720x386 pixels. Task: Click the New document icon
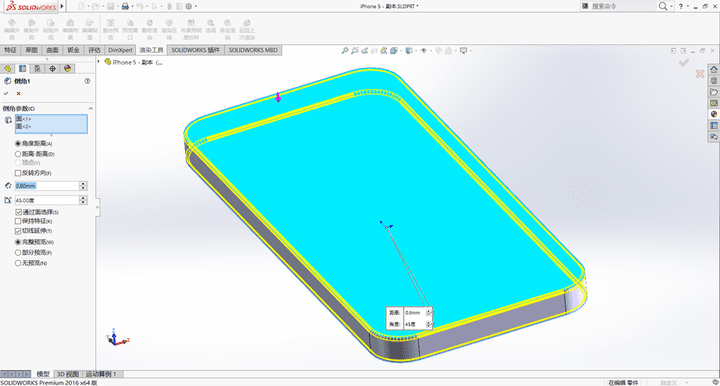pyautogui.click(x=81, y=6)
